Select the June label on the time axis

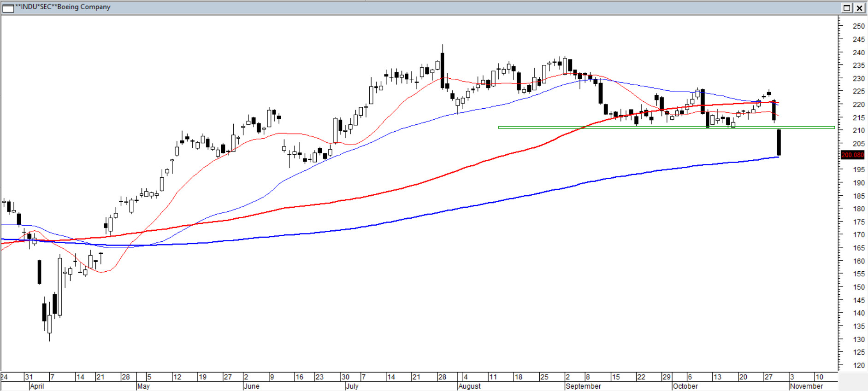tap(252, 386)
